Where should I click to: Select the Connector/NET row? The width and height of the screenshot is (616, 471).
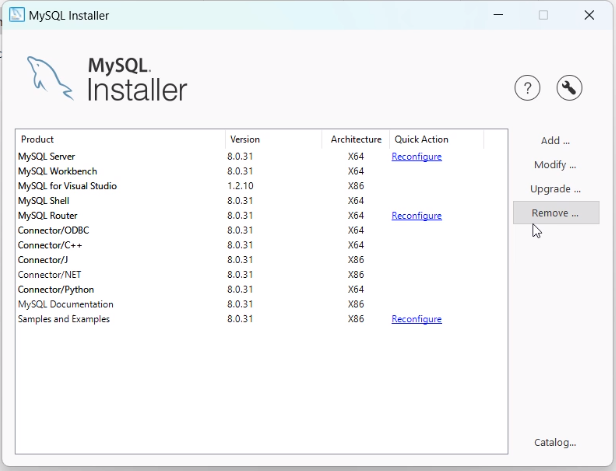point(261,275)
